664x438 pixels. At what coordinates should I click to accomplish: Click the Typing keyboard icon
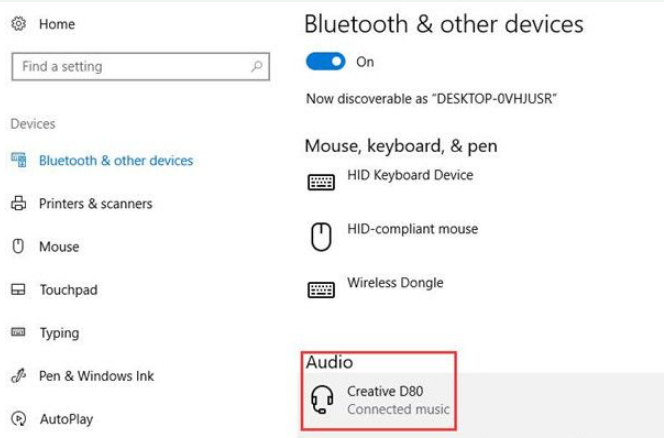tap(18, 332)
